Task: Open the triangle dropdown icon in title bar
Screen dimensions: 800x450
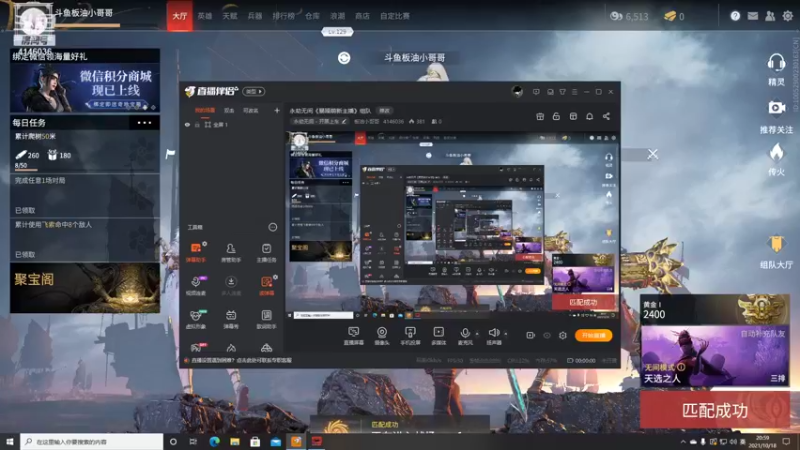Action: click(x=562, y=92)
